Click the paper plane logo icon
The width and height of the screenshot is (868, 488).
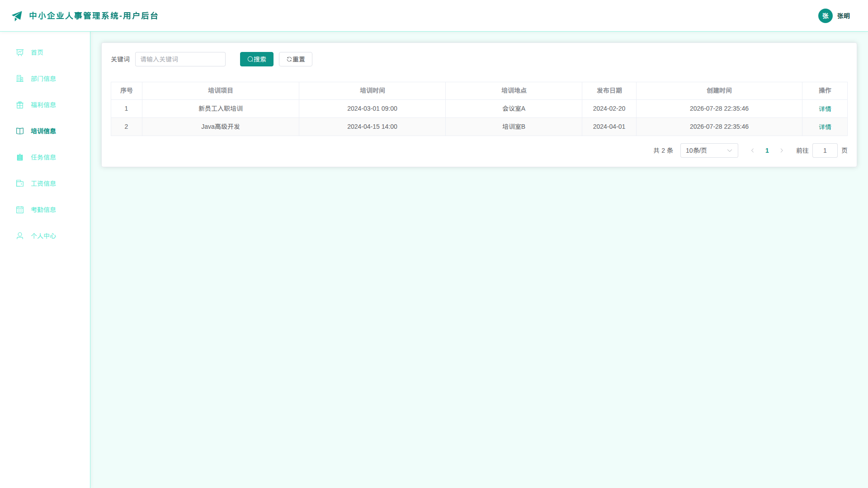coord(17,16)
